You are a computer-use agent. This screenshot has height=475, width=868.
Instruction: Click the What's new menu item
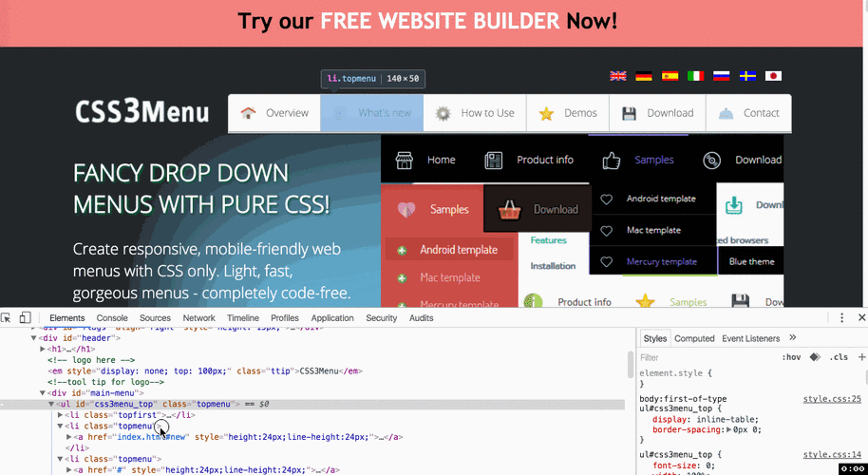click(372, 113)
